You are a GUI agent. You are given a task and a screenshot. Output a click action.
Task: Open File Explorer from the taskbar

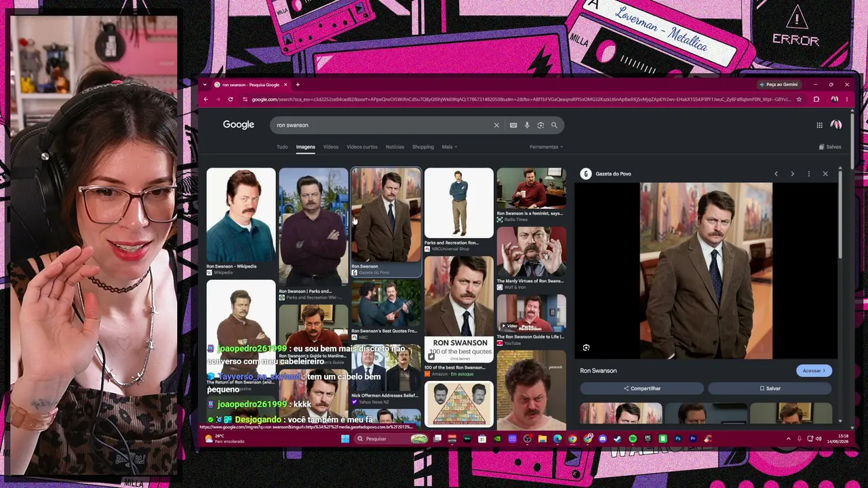542,439
